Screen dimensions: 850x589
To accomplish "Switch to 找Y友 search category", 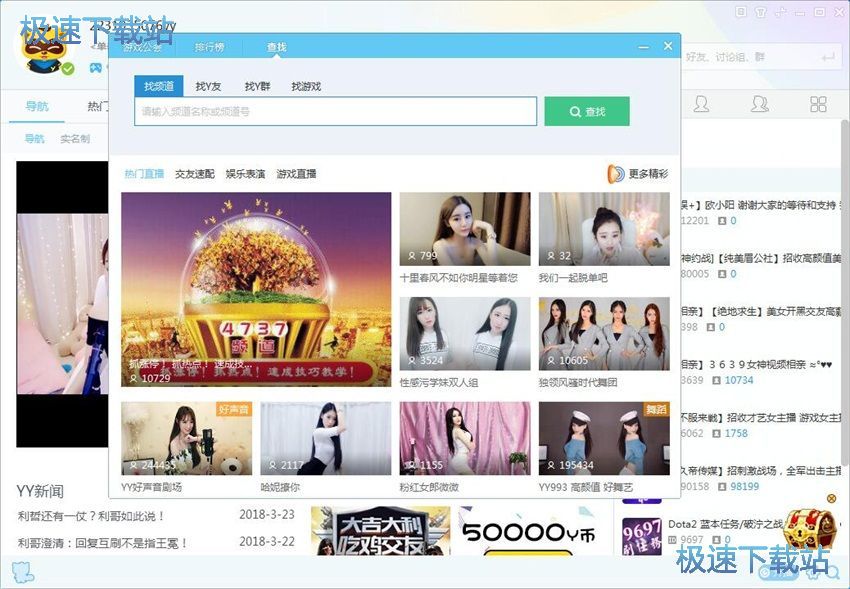I will pyautogui.click(x=208, y=86).
